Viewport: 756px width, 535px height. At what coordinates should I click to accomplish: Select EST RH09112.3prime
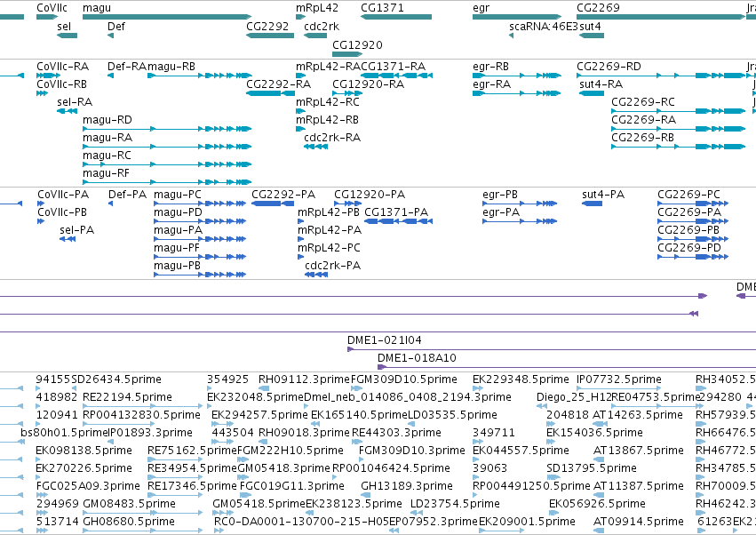[x=304, y=379]
